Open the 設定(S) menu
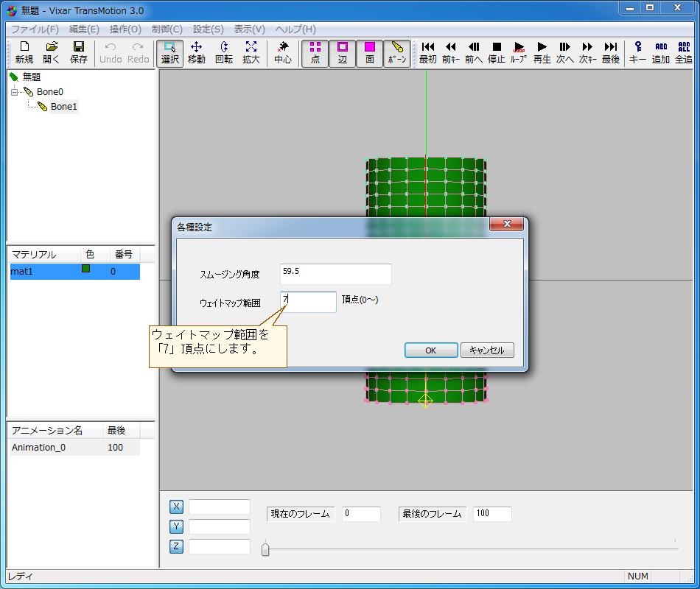The image size is (700, 589). pyautogui.click(x=209, y=29)
